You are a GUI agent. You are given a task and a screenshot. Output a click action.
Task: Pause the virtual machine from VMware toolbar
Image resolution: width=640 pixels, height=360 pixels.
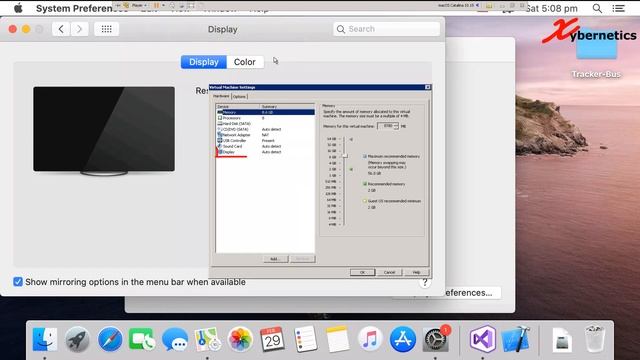pos(156,5)
